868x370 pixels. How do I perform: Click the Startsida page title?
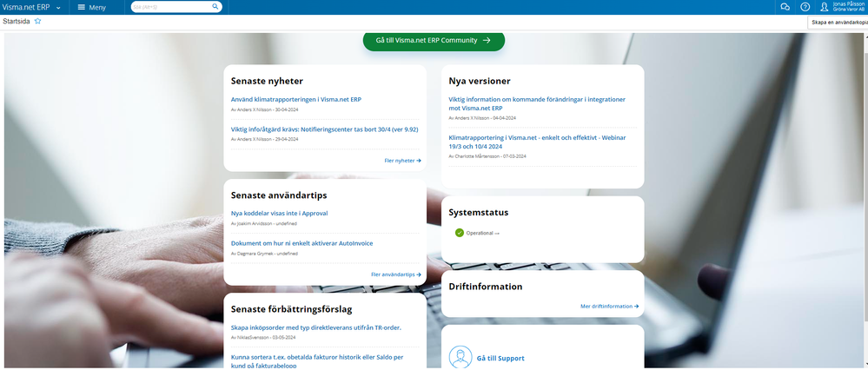[x=16, y=22]
